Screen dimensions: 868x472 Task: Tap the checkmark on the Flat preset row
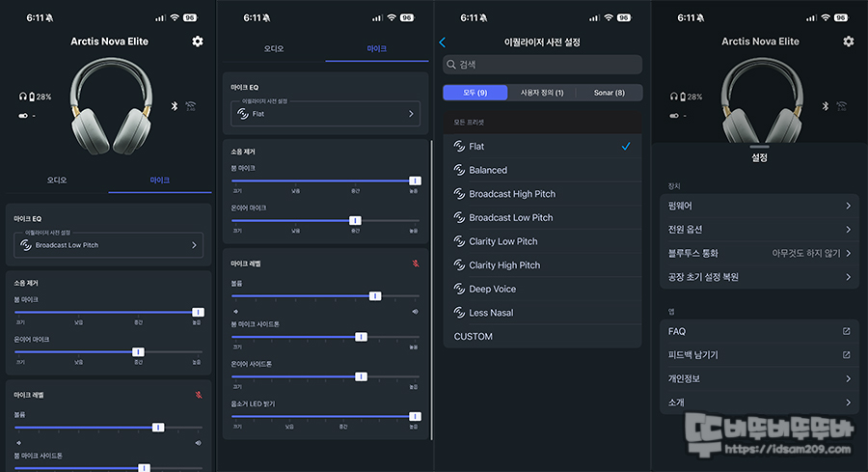coord(626,147)
